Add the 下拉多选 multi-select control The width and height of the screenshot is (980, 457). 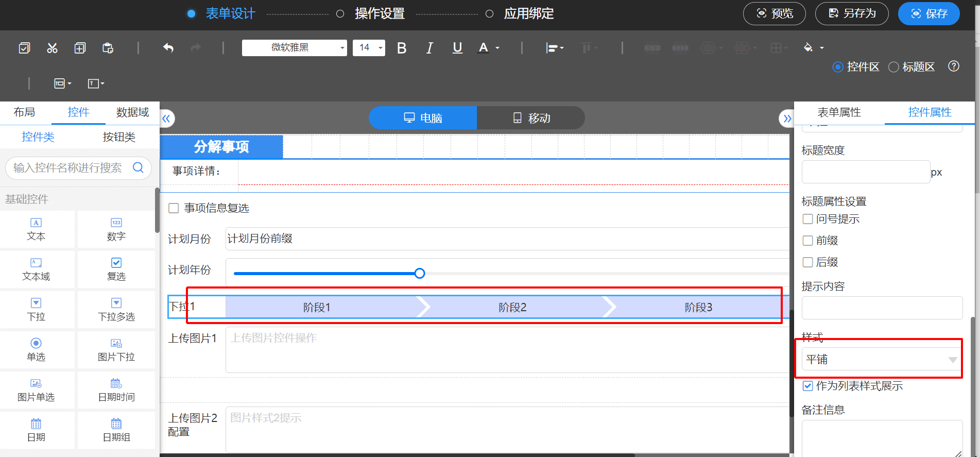point(116,310)
